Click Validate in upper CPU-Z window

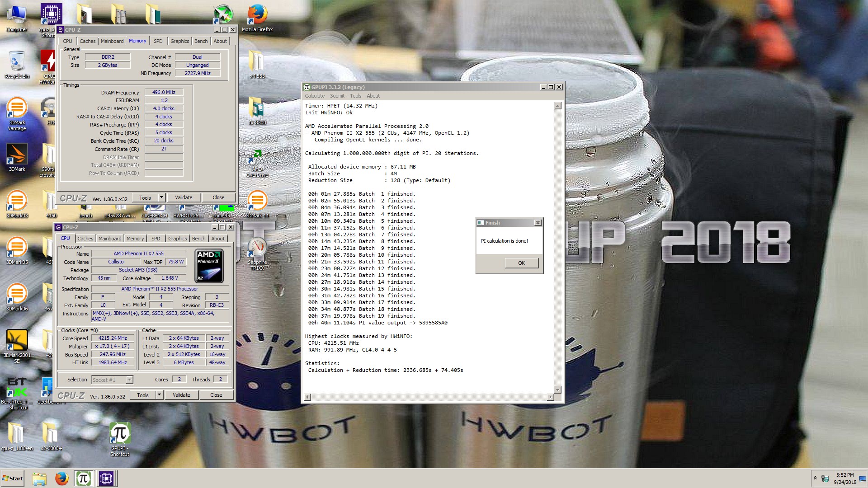pos(184,198)
